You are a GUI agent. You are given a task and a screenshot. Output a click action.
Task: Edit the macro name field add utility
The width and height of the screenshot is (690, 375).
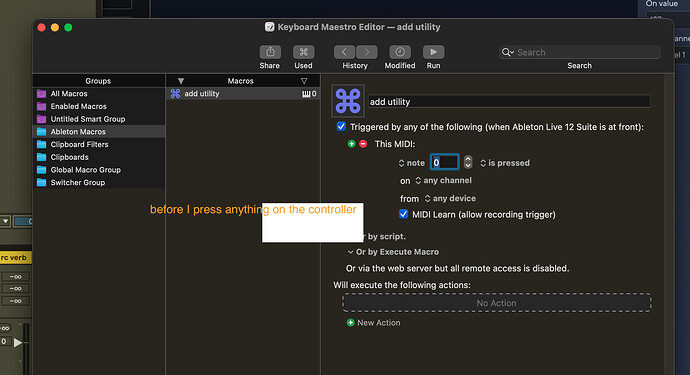509,102
